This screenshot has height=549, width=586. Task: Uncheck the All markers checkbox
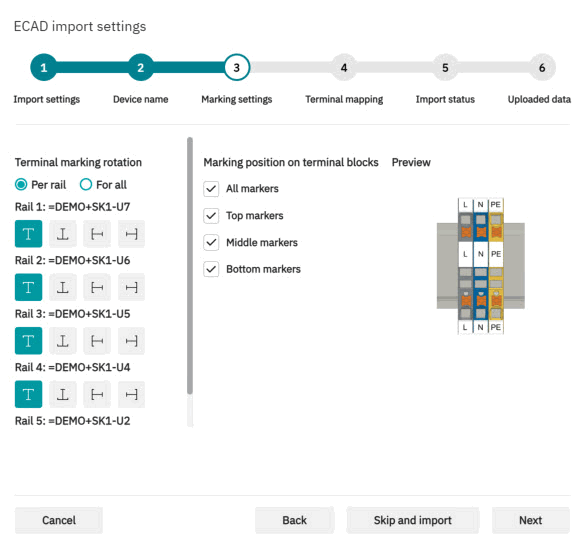coord(211,189)
